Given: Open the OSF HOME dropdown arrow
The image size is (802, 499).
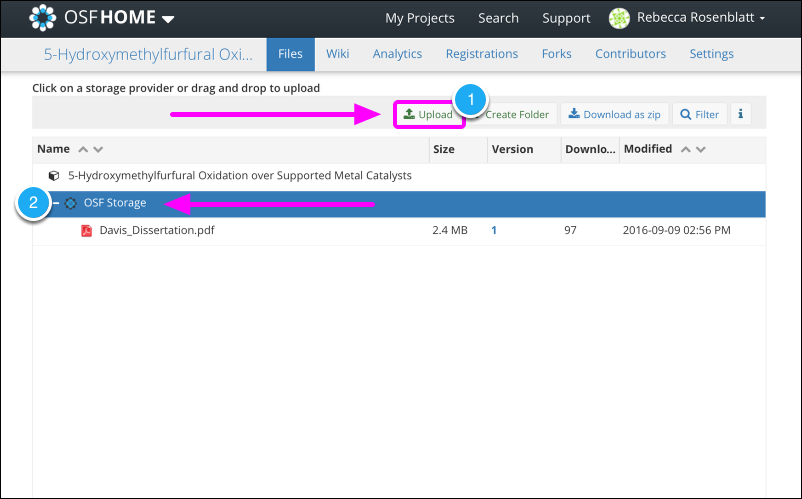Looking at the screenshot, I should point(168,19).
